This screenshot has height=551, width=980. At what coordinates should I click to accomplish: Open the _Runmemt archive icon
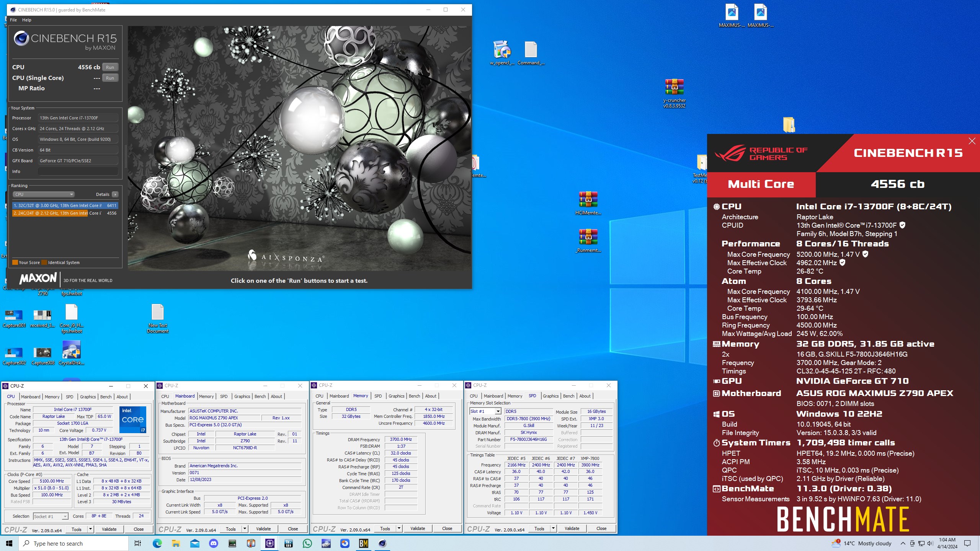(x=588, y=241)
